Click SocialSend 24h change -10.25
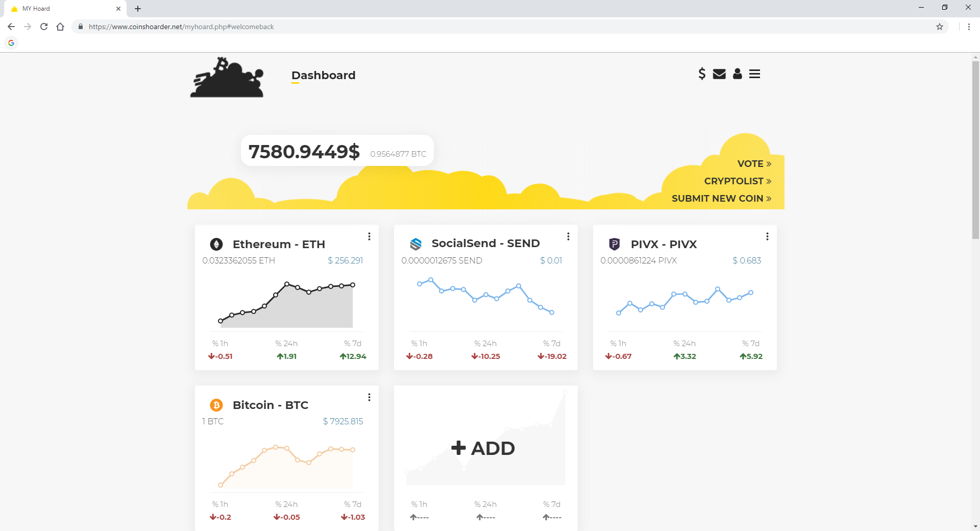 pos(485,356)
